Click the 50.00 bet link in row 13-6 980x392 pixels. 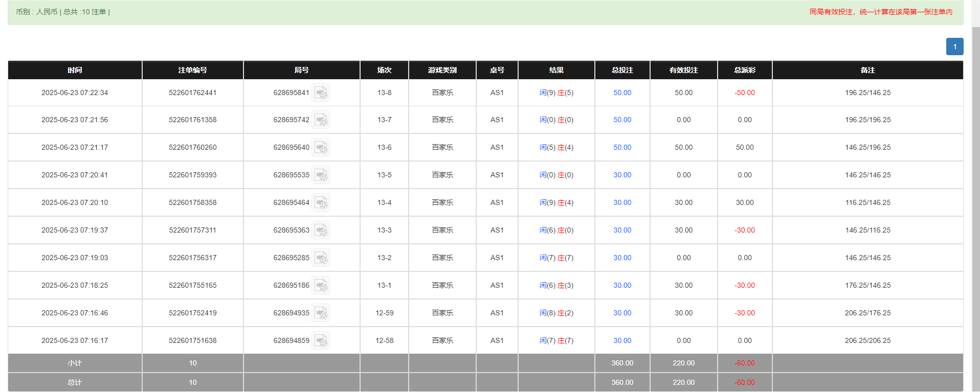pyautogui.click(x=622, y=148)
